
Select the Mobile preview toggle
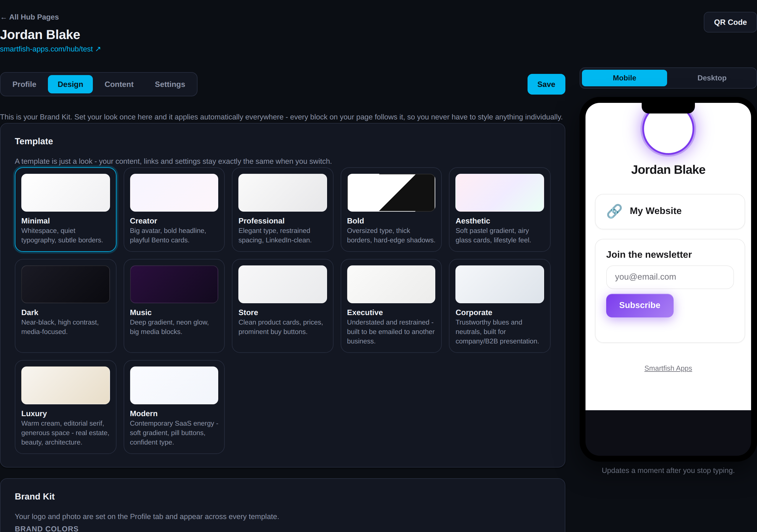pyautogui.click(x=624, y=78)
